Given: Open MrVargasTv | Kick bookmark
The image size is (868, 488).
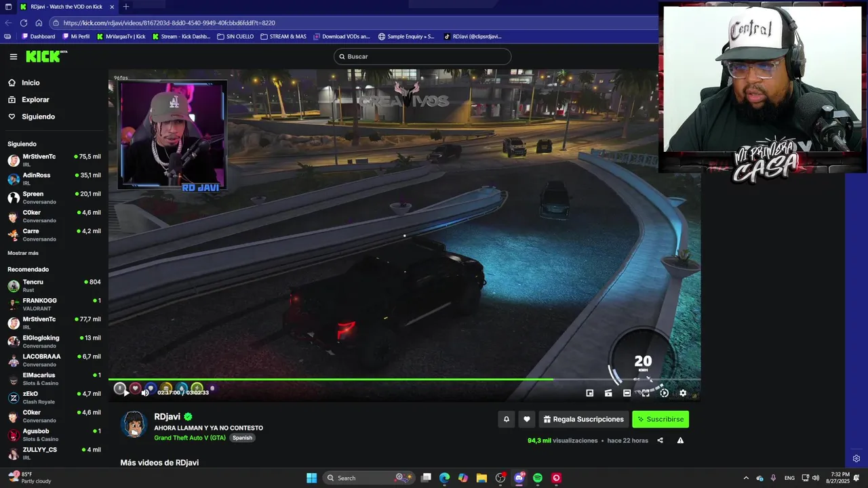Looking at the screenshot, I should click(x=121, y=37).
